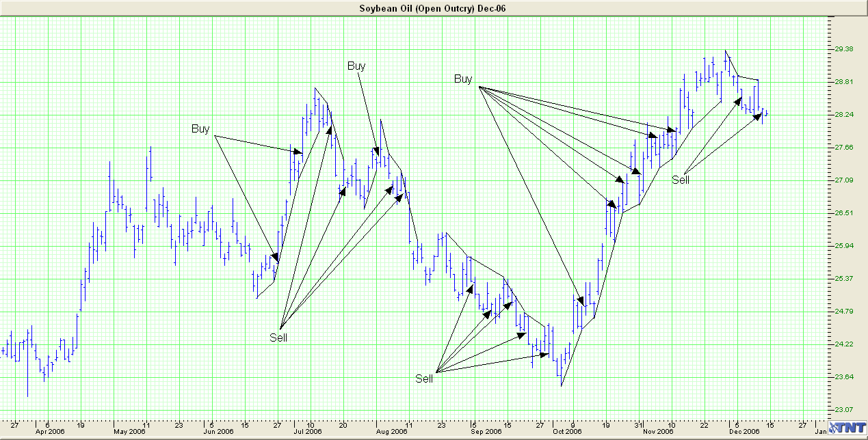Select the 28.81 price axis label
This screenshot has height=440, width=868.
coord(843,82)
